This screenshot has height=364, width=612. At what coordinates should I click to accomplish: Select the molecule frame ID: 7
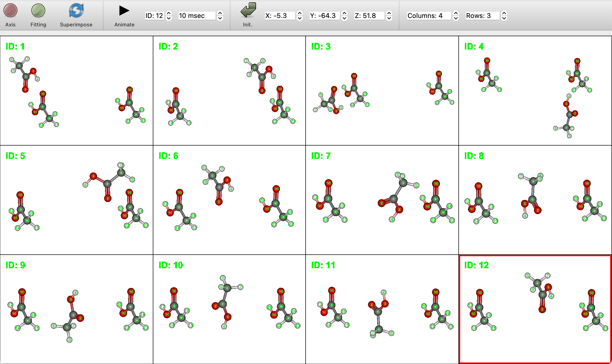[x=383, y=200]
